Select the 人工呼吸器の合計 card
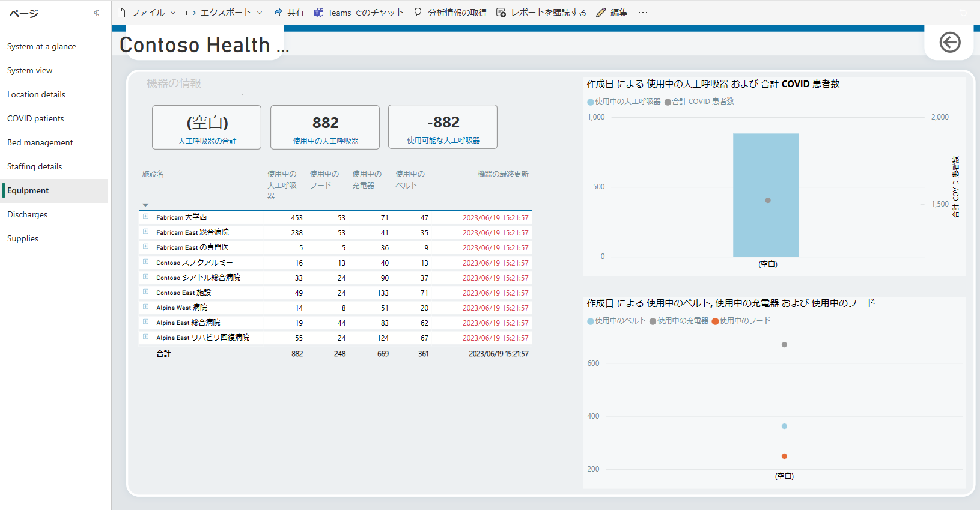980x510 pixels. coord(207,127)
